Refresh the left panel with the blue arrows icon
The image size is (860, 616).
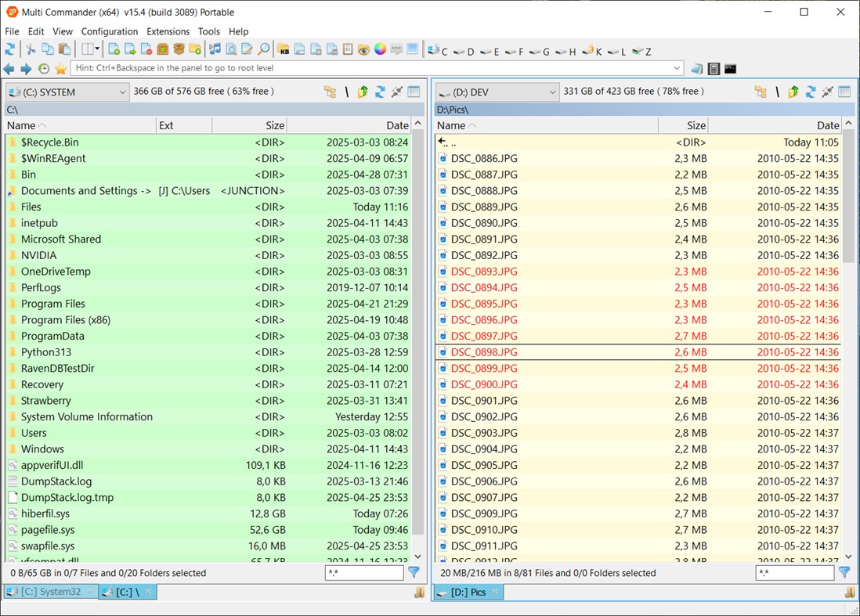[x=379, y=91]
